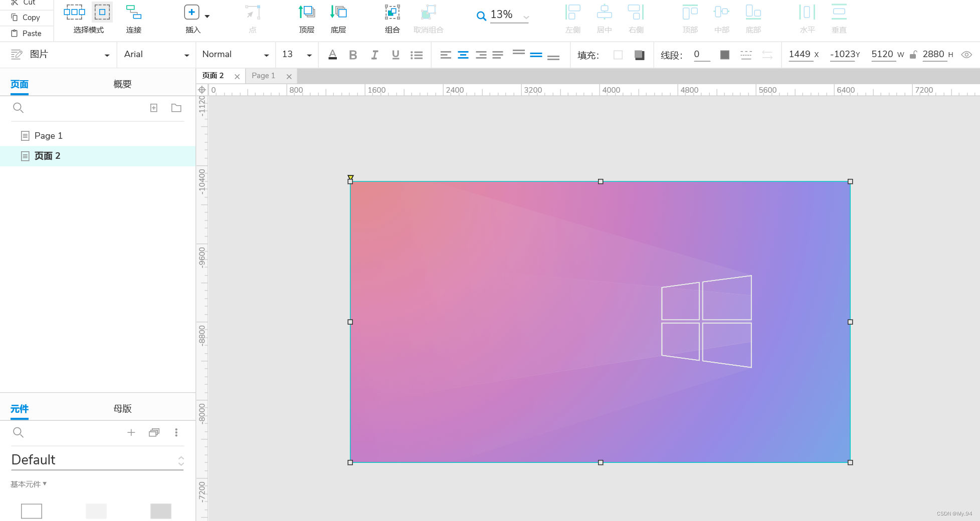Open the text color tool
The image size is (980, 521).
click(x=332, y=55)
